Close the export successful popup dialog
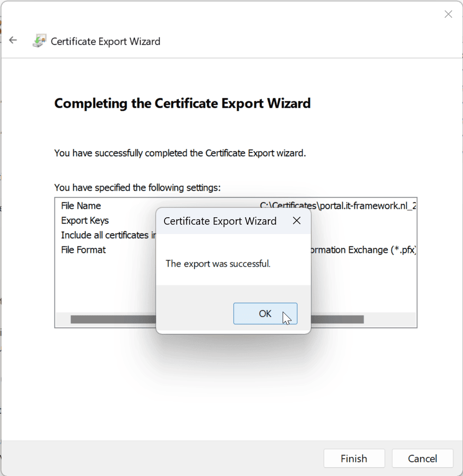 [x=296, y=221]
